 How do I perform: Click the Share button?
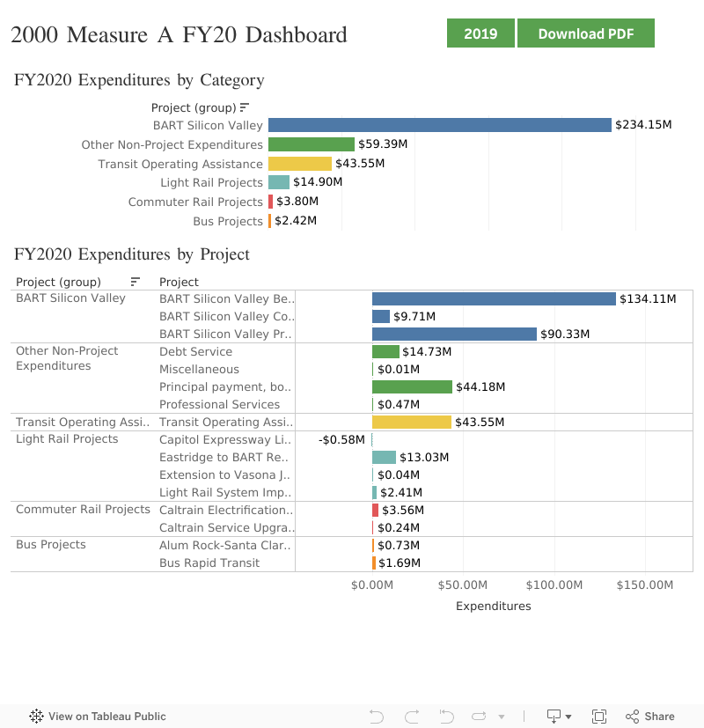(649, 717)
